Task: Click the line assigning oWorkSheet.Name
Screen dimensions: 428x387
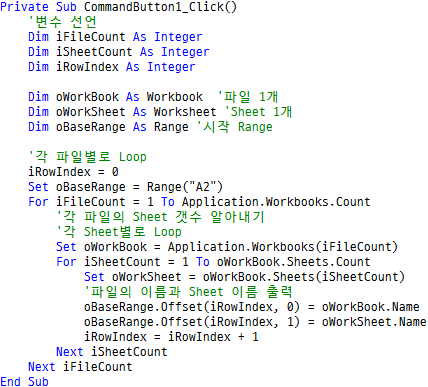Action: [x=255, y=322]
